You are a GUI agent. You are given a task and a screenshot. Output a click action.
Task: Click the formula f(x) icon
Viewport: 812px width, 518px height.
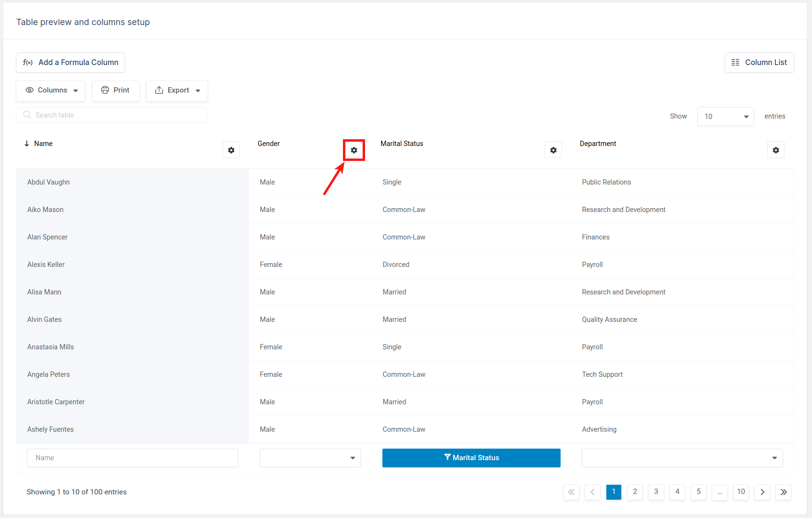click(x=28, y=62)
